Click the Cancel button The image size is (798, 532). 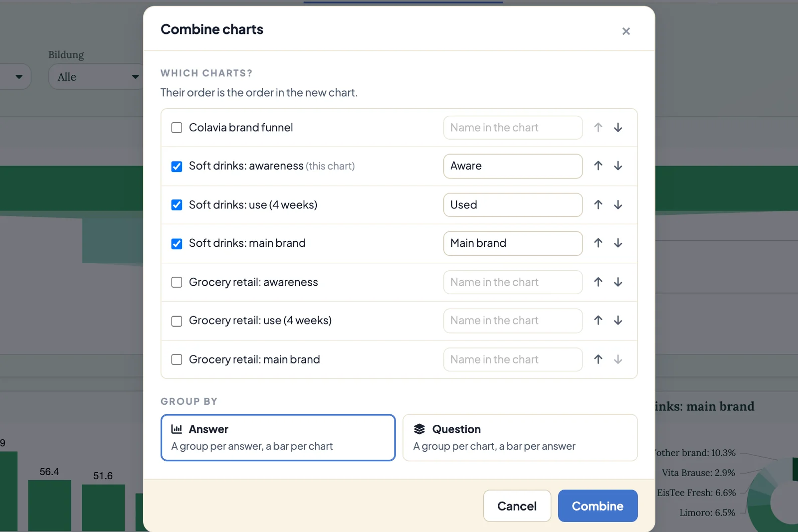coord(517,506)
